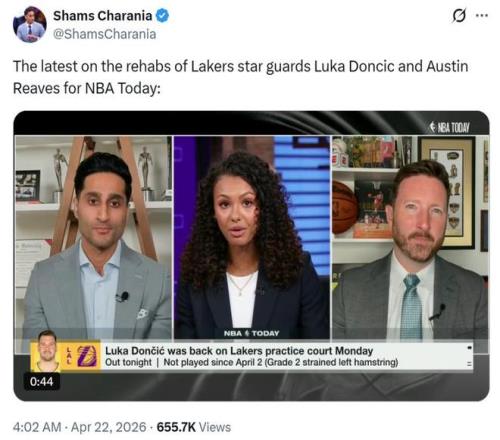The height and width of the screenshot is (440, 500).
Task: Open the Grok slashed-circle icon
Action: (x=459, y=15)
